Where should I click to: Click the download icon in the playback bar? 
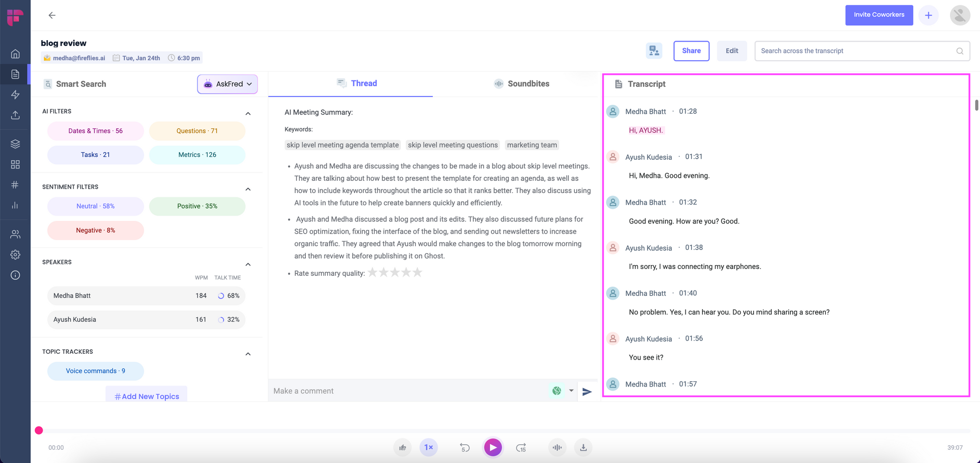(583, 447)
